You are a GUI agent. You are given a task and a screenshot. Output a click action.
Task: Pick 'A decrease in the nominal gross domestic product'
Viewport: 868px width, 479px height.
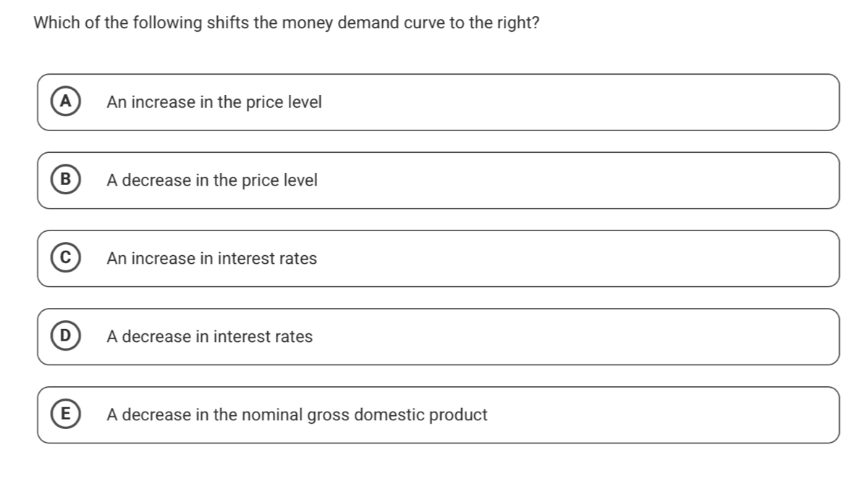[297, 415]
